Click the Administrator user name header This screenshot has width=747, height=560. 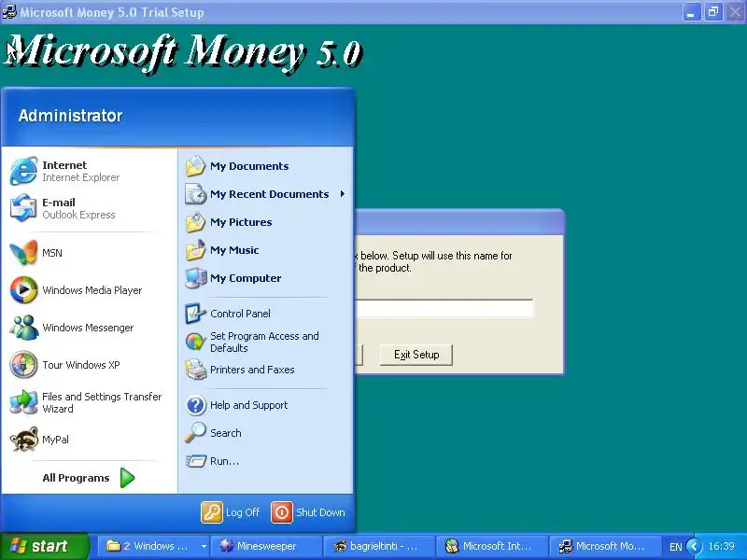(x=71, y=116)
